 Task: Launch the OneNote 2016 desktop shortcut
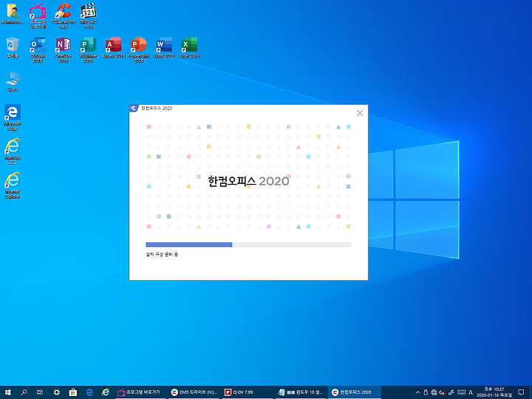point(63,50)
